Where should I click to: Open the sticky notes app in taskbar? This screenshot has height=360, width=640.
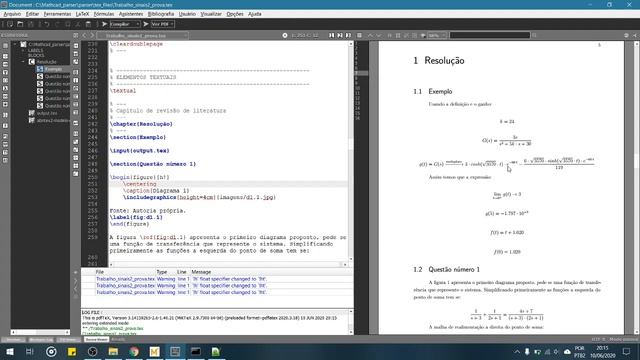pyautogui.click(x=72, y=351)
